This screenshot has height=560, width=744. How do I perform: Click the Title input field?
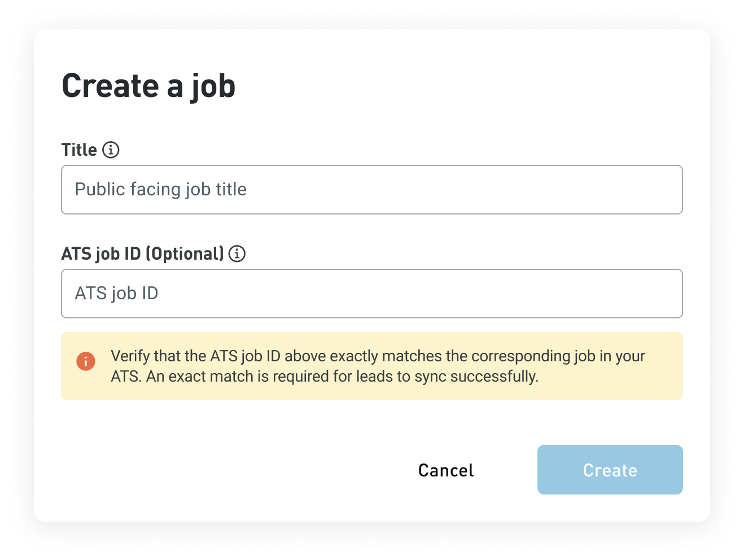tap(371, 190)
